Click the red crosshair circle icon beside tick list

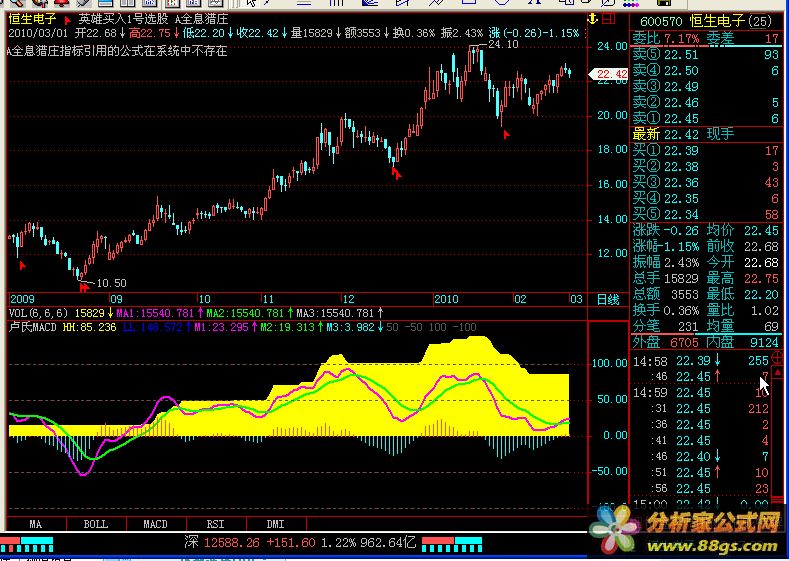(777, 358)
